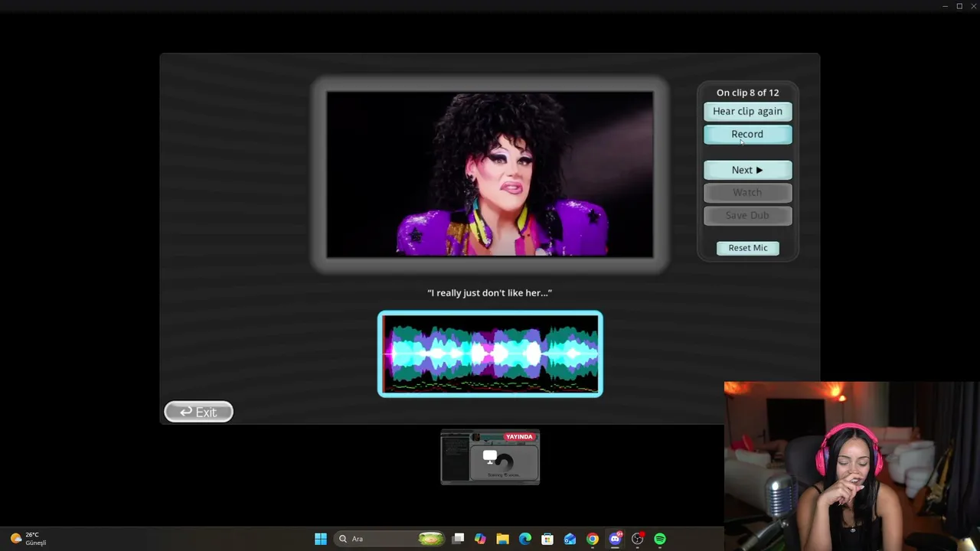
Task: Exit the dubbing screen
Action: 198,412
